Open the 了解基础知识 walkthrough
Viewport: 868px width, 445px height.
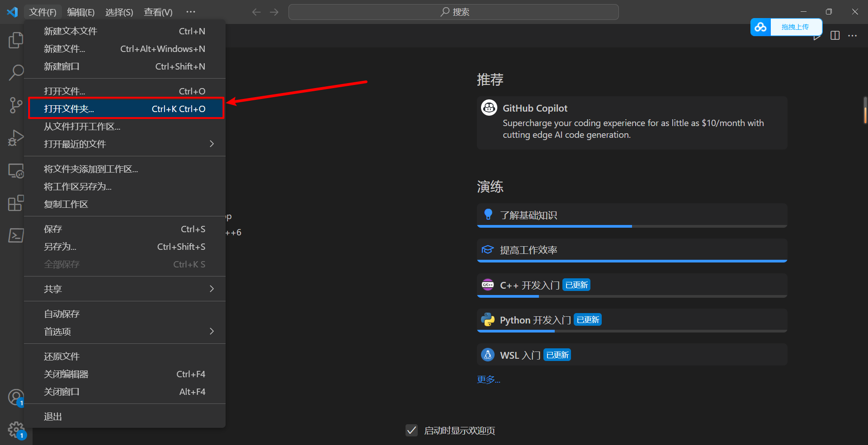(632, 215)
